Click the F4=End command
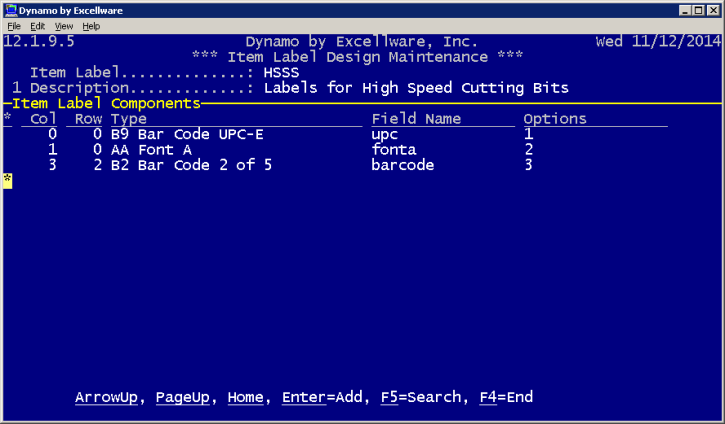This screenshot has width=725, height=424. [x=506, y=397]
